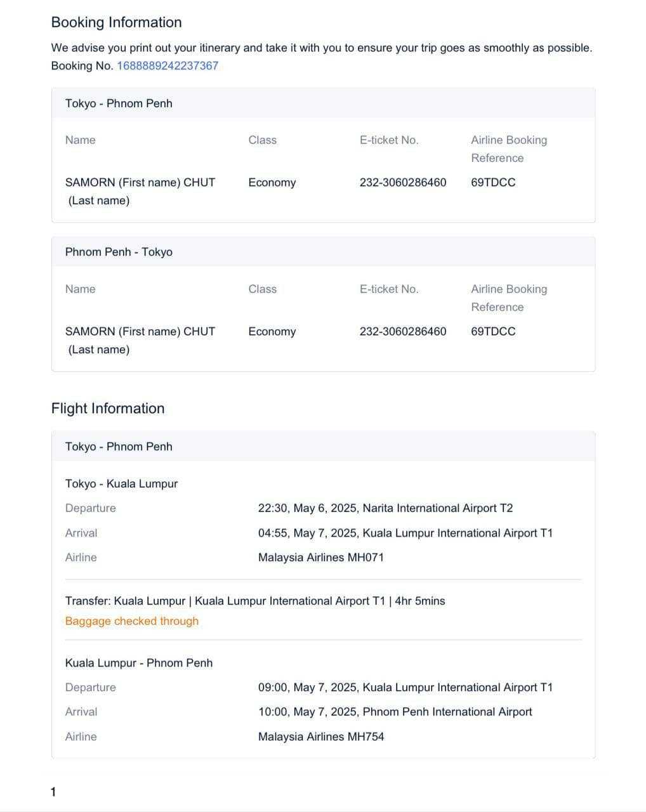The height and width of the screenshot is (812, 646).
Task: Click the orange Baggage checked through notice
Action: (132, 621)
